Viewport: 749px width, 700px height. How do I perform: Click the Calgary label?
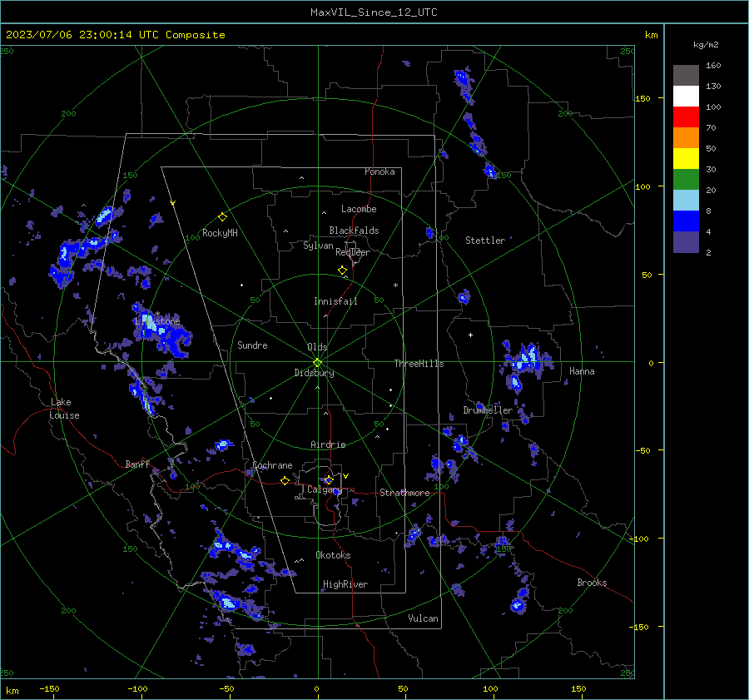(325, 489)
